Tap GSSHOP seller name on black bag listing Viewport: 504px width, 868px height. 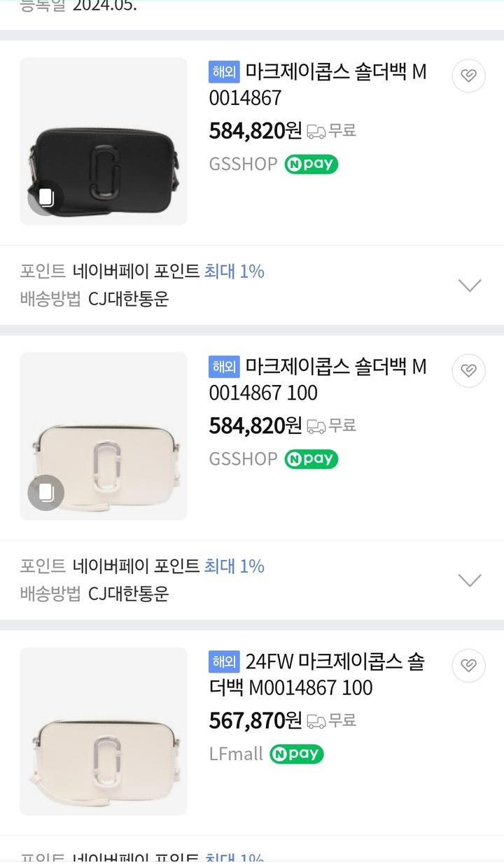pyautogui.click(x=243, y=164)
